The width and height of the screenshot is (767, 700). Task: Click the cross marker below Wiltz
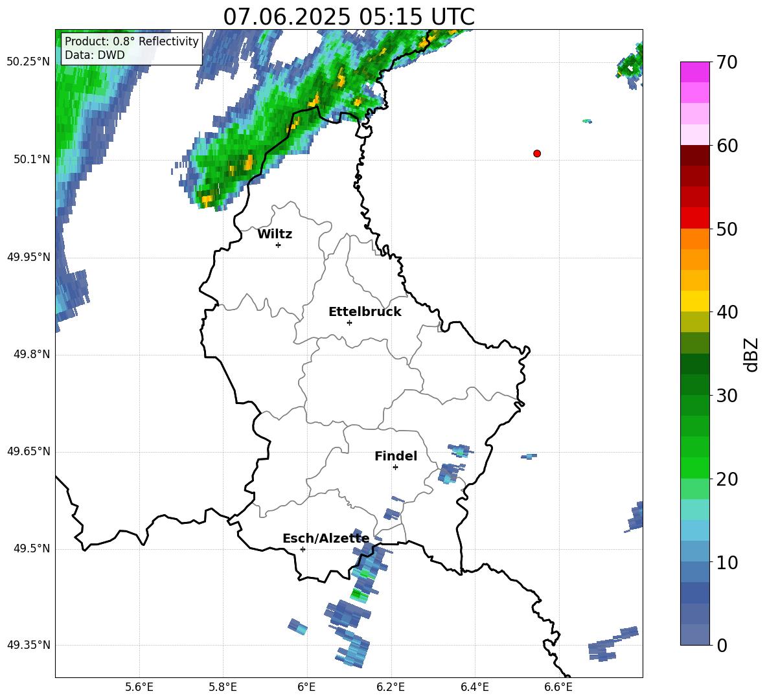click(279, 245)
